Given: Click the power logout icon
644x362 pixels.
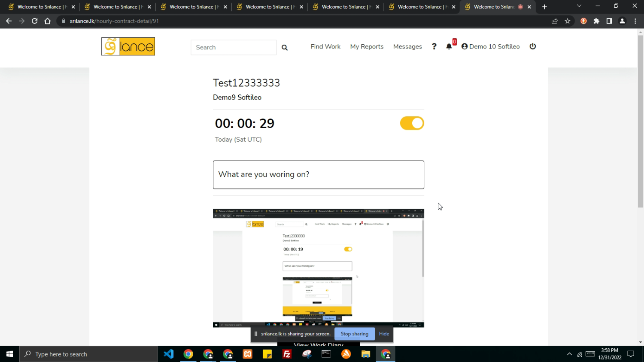Looking at the screenshot, I should [533, 46].
